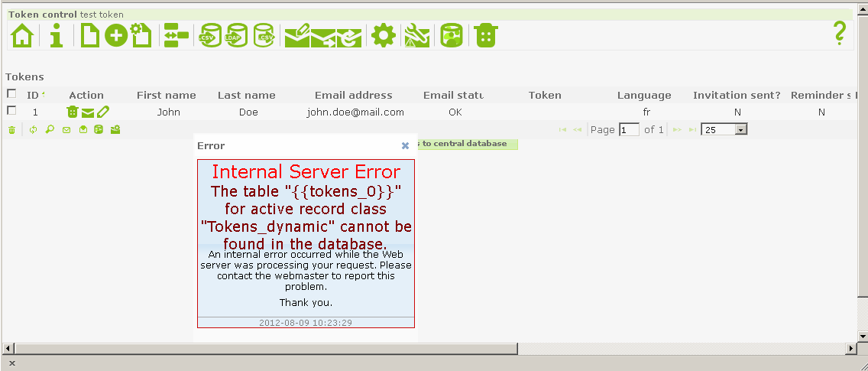This screenshot has height=371, width=868.
Task: Open manage attribute fields icon
Action: pyautogui.click(x=176, y=36)
